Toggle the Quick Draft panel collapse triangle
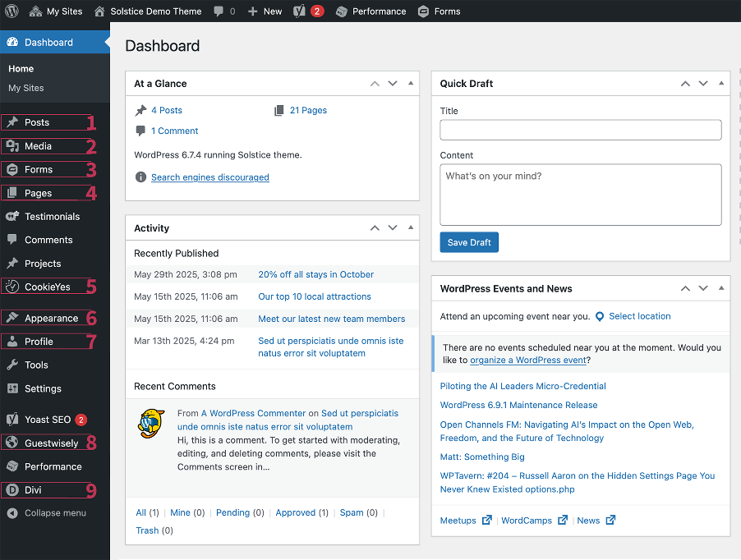This screenshot has width=741, height=560. (721, 83)
